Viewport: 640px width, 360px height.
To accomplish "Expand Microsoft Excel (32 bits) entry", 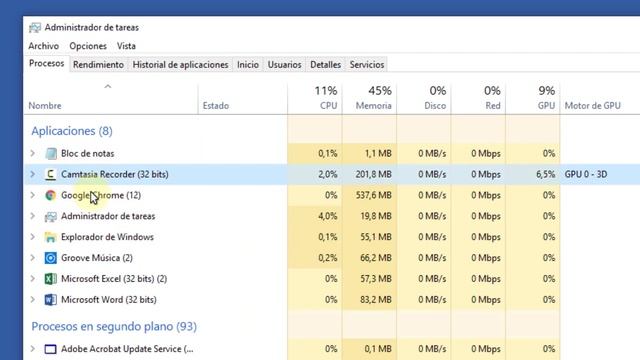I will tap(33, 279).
